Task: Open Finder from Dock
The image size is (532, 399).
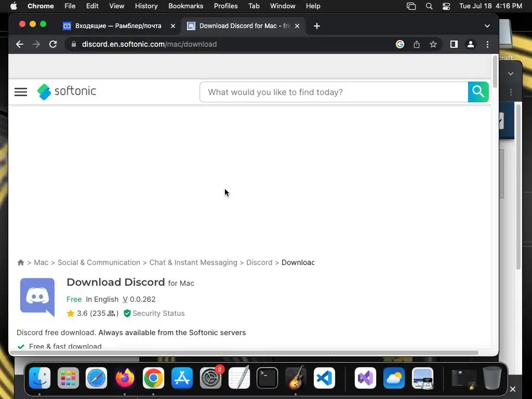Action: tap(39, 378)
